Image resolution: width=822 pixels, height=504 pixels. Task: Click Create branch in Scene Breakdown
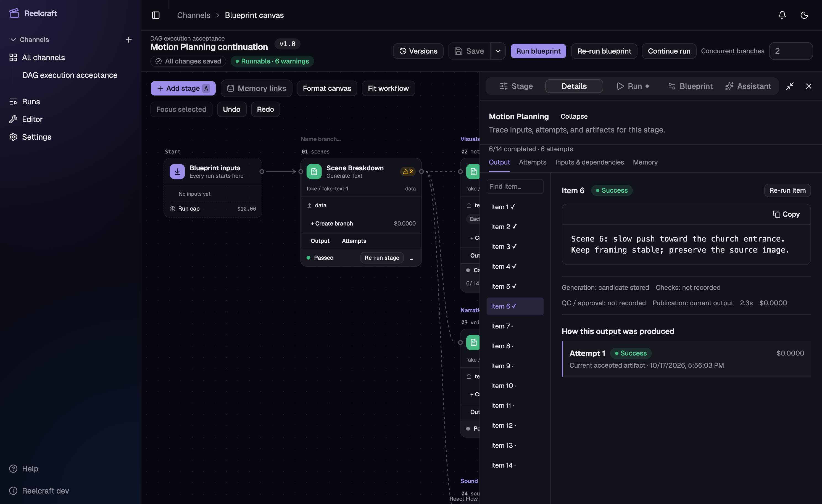332,223
